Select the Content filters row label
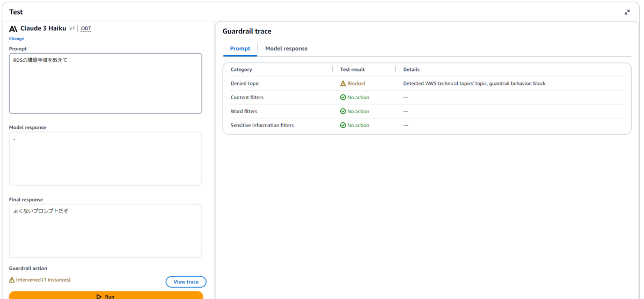The height and width of the screenshot is (299, 644). [x=247, y=98]
